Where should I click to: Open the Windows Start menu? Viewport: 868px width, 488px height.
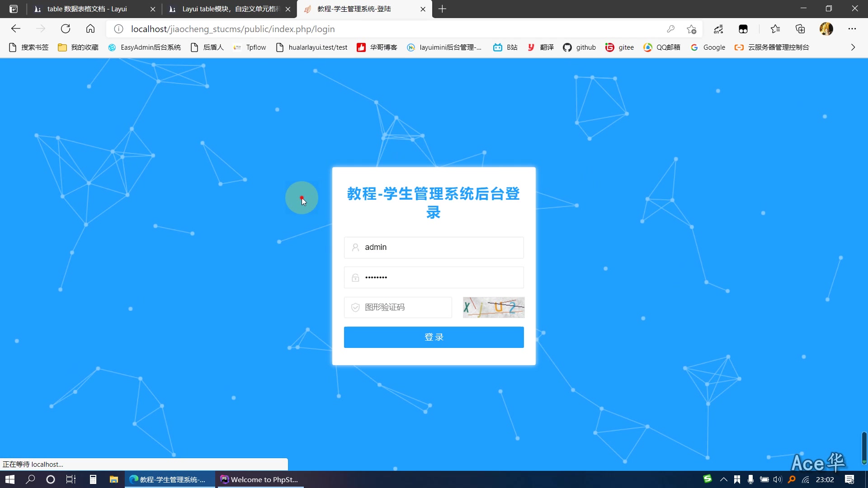point(10,479)
